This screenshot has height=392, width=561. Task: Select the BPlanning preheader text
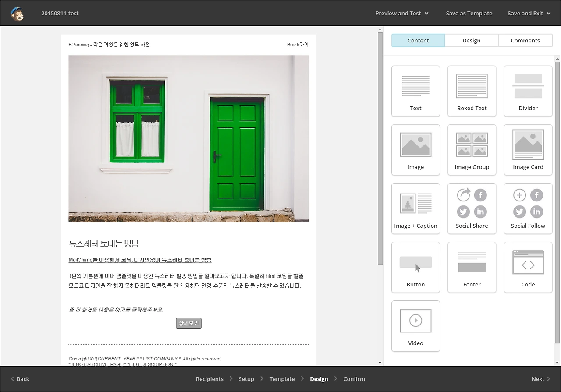pos(109,45)
